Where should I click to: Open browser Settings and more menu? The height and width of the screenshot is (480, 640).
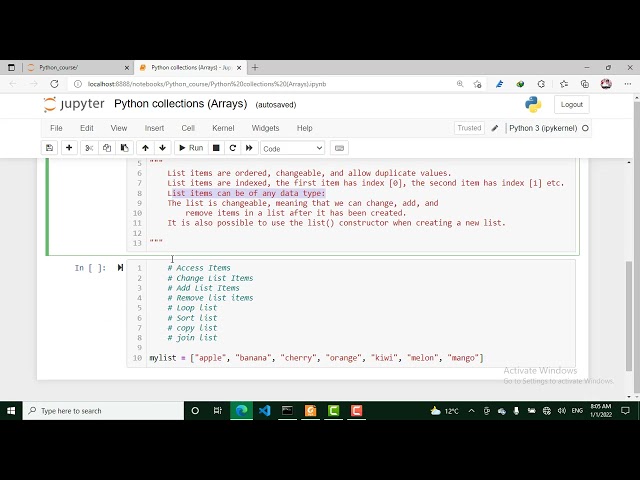click(x=628, y=84)
